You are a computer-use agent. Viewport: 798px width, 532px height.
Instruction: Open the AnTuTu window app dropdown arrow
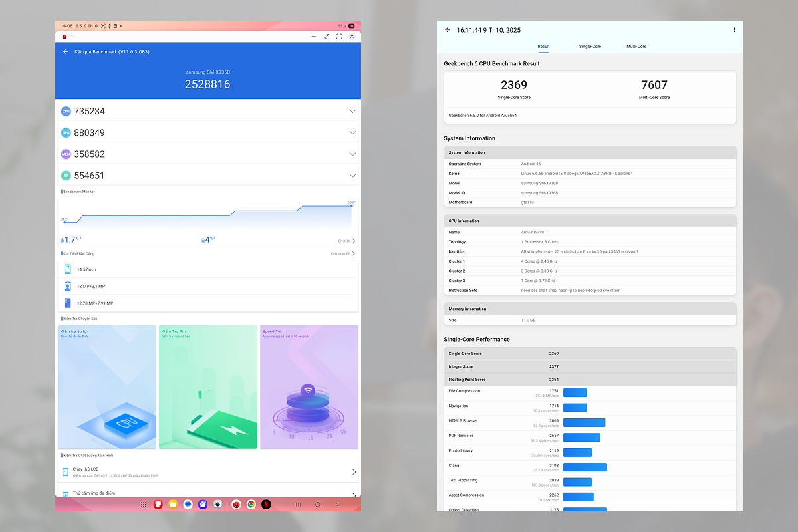[x=72, y=37]
